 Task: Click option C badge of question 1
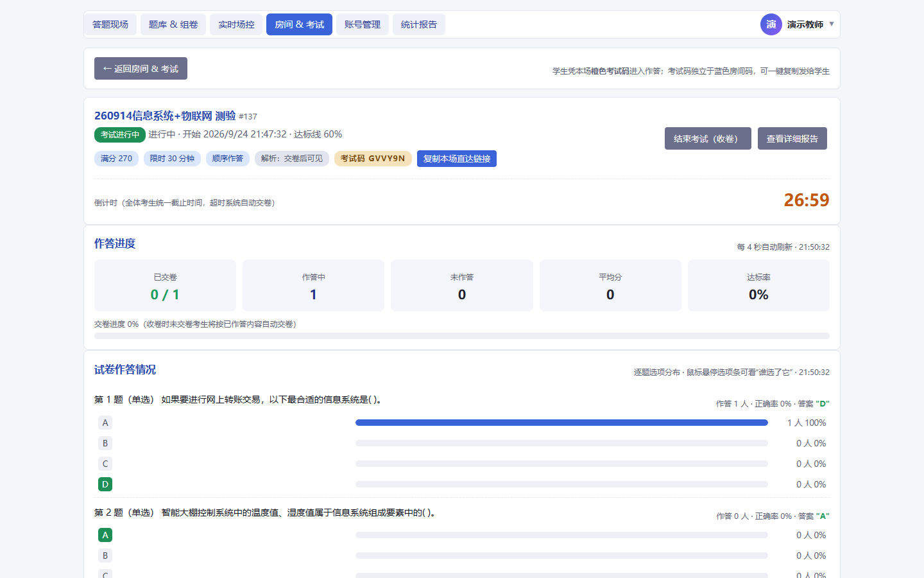point(105,464)
